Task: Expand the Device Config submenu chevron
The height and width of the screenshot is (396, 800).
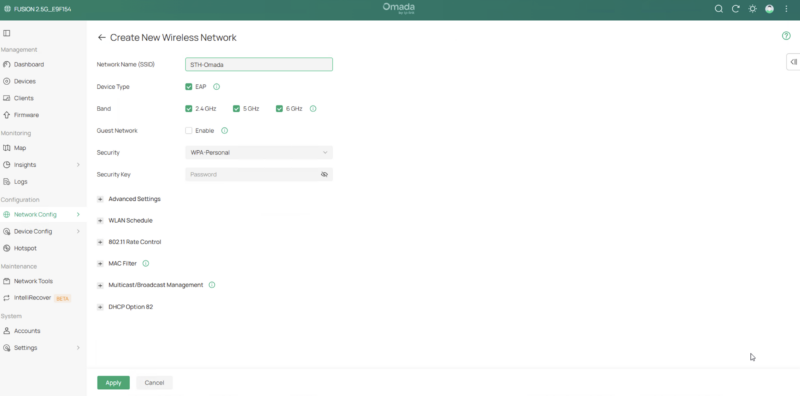Action: coord(78,231)
